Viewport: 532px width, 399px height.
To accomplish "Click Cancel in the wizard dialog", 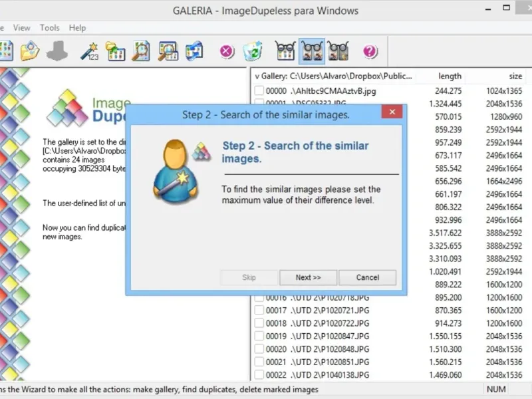I will point(368,277).
